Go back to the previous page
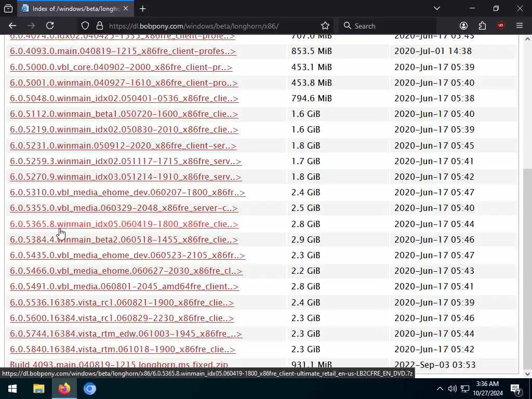The image size is (532, 399). pyautogui.click(x=12, y=25)
